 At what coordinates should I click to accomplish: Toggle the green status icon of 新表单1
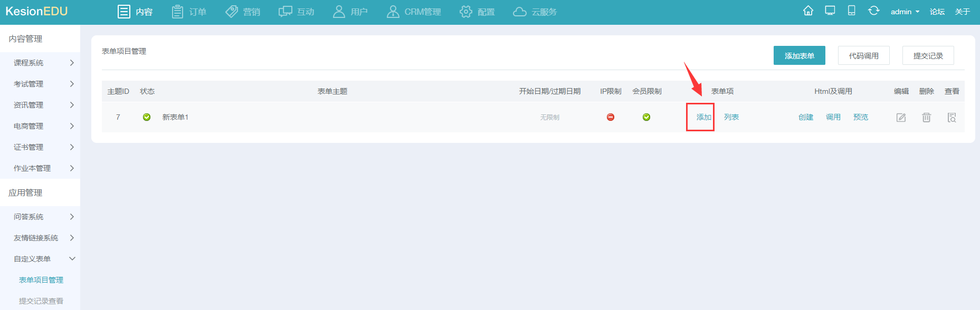[x=147, y=117]
